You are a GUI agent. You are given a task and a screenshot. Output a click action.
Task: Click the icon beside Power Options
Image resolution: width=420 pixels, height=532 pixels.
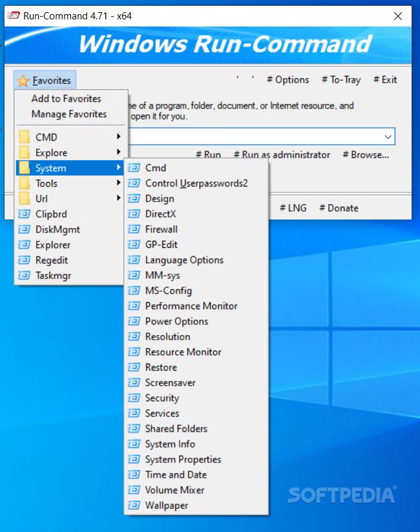tap(134, 322)
